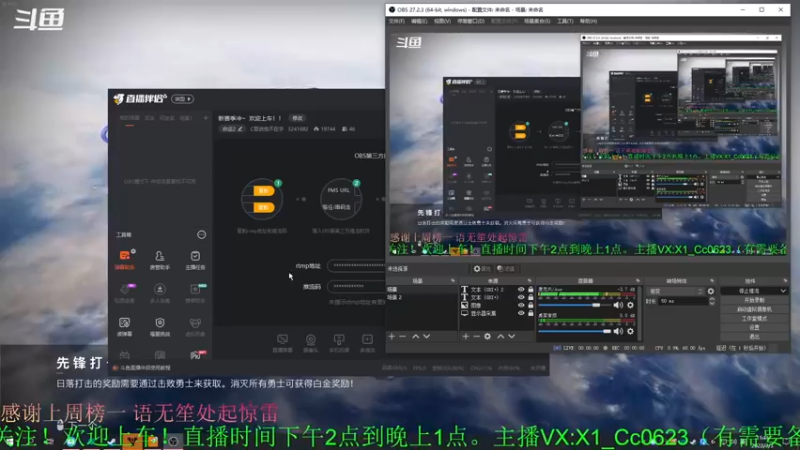Move the selected source down
The width and height of the screenshot is (800, 450).
coord(512,337)
